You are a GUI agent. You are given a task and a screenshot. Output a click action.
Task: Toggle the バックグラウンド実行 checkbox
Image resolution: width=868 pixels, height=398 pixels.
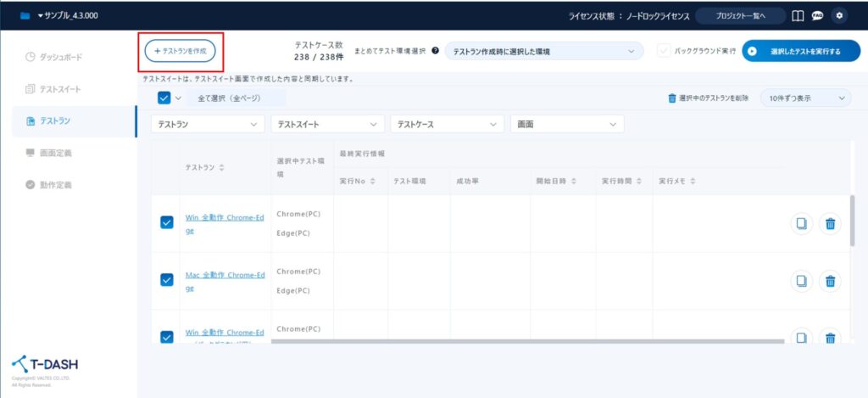click(x=665, y=51)
